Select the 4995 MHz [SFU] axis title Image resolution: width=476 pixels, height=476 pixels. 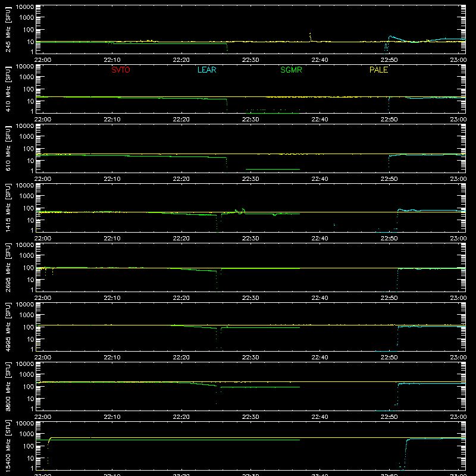tap(8, 327)
